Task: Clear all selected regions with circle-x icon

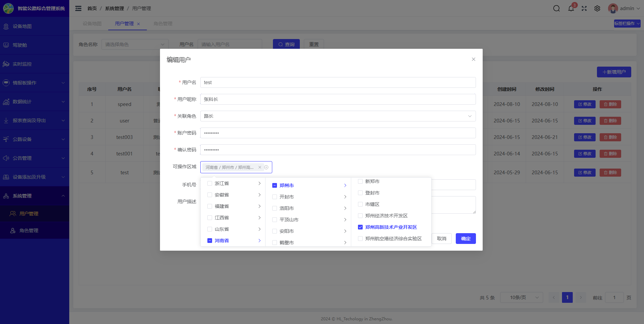Action: click(x=266, y=167)
